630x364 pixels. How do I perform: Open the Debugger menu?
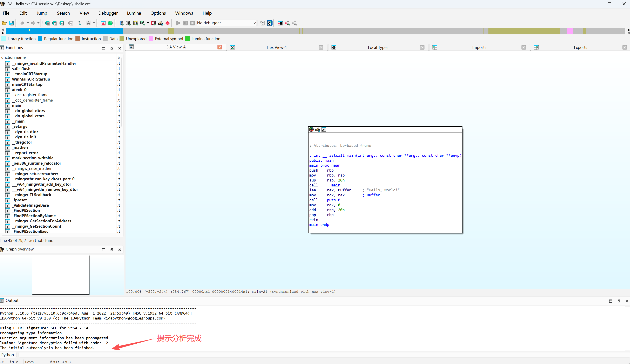coord(108,13)
